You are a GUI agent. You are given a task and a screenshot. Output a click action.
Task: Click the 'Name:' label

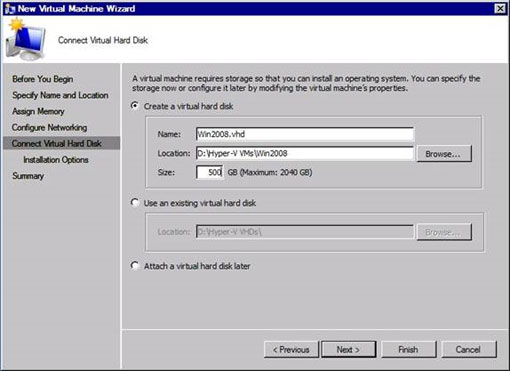coord(169,134)
